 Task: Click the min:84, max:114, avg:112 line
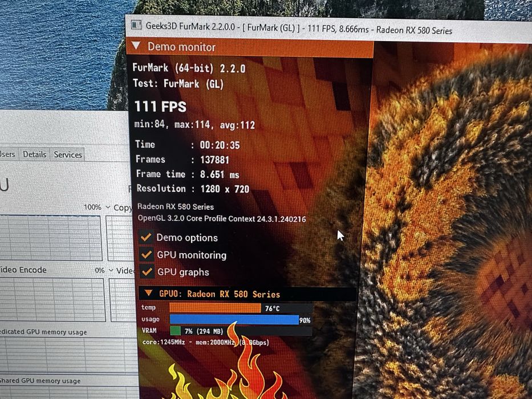[x=194, y=124]
